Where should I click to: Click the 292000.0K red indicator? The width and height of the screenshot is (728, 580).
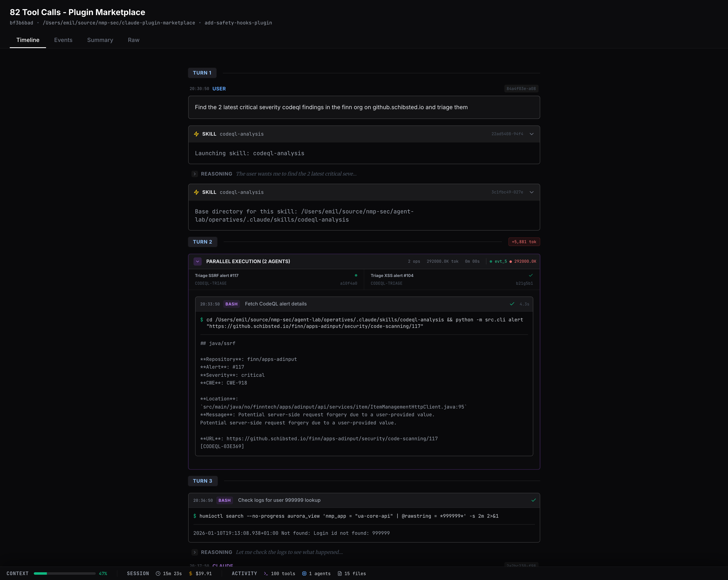(523, 261)
